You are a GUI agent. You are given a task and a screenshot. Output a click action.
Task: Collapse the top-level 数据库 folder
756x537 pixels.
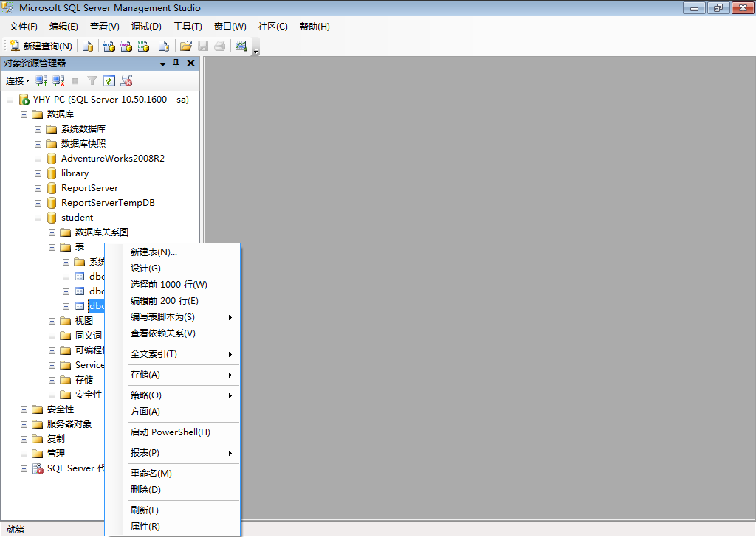24,114
